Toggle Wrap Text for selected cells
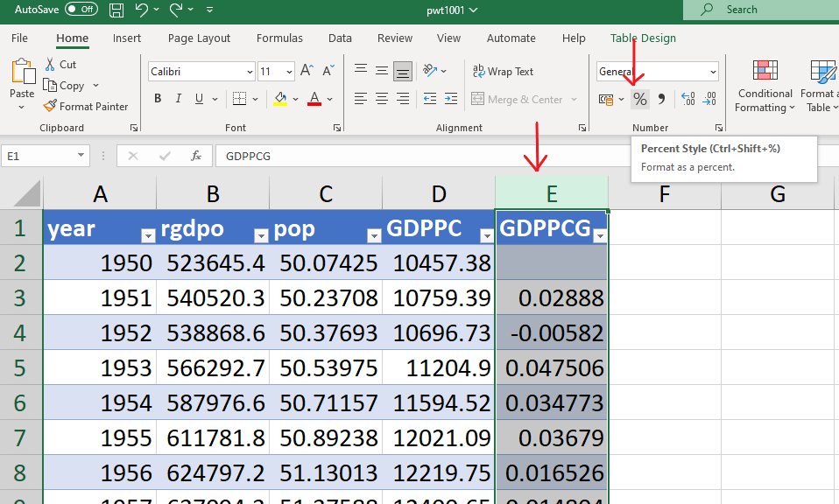 (503, 72)
